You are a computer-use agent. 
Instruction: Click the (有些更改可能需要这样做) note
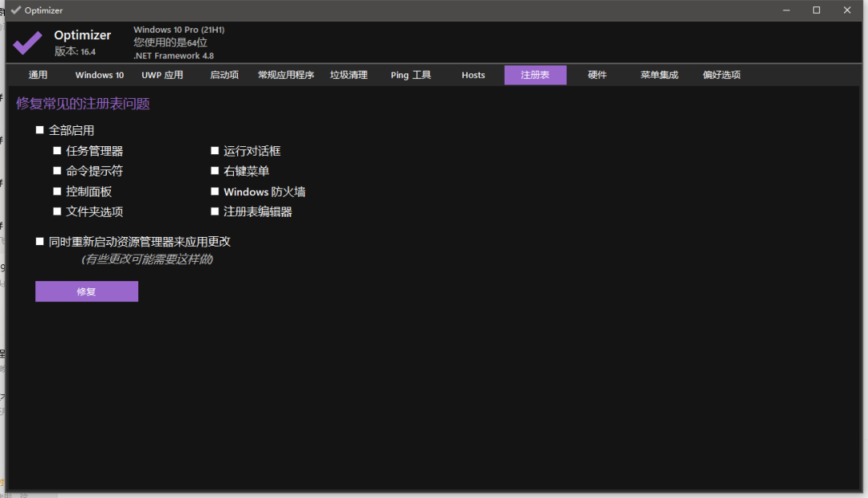coord(147,259)
